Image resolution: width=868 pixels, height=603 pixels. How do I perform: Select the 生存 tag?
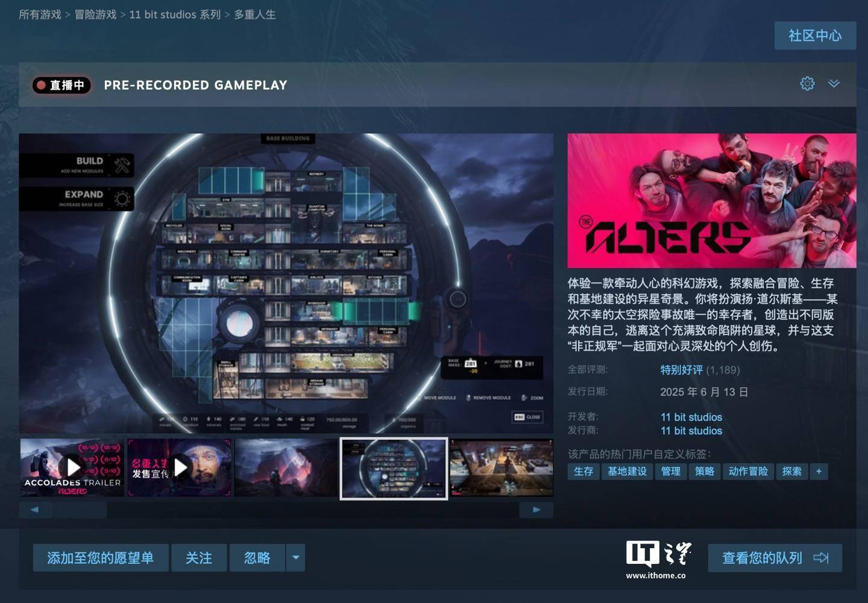click(x=583, y=471)
